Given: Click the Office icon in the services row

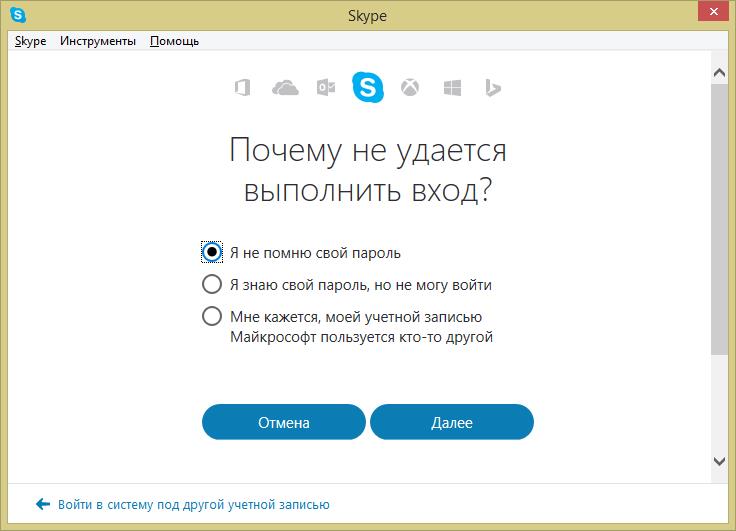Looking at the screenshot, I should pyautogui.click(x=241, y=89).
